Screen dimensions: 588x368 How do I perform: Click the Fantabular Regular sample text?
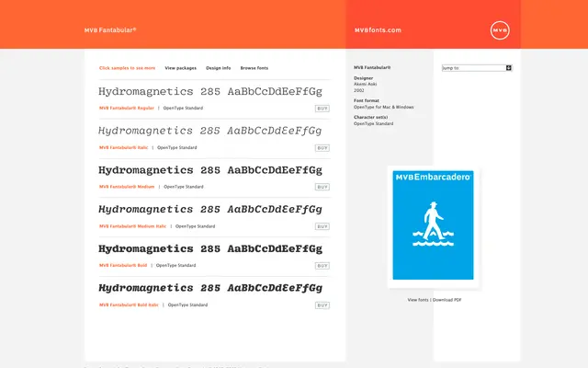coord(210,91)
